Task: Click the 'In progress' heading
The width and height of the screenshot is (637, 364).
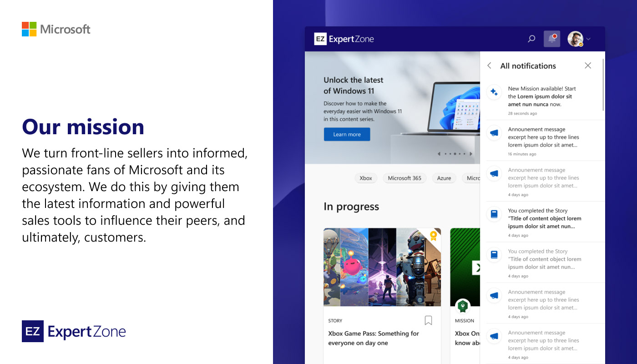Action: tap(351, 207)
